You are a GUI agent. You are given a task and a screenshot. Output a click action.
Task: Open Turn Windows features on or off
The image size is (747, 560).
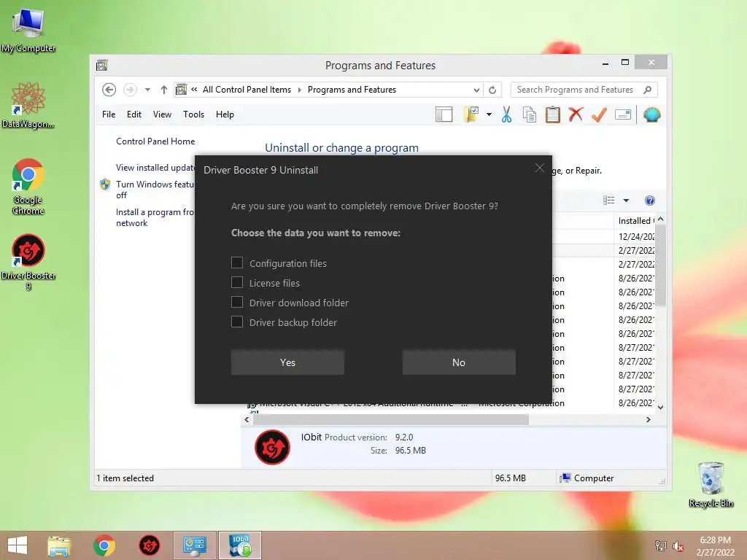tap(155, 190)
